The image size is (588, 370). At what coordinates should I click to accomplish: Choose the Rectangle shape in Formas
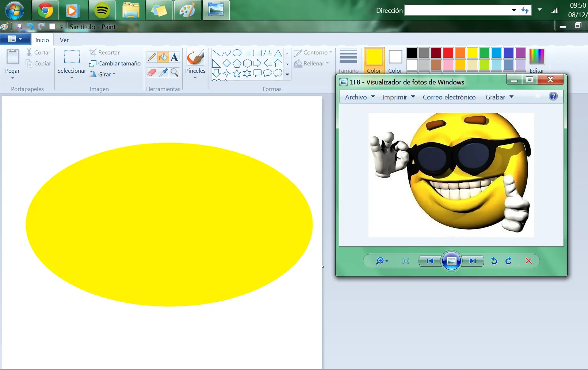[247, 53]
